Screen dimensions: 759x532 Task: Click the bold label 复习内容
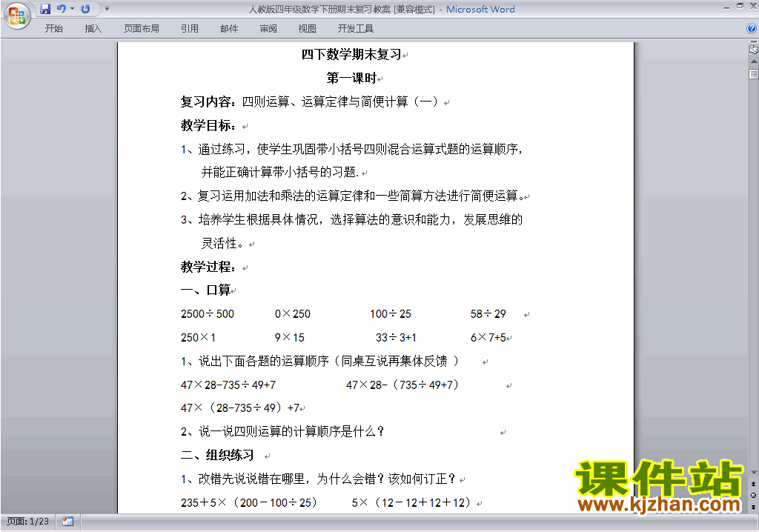(x=205, y=102)
